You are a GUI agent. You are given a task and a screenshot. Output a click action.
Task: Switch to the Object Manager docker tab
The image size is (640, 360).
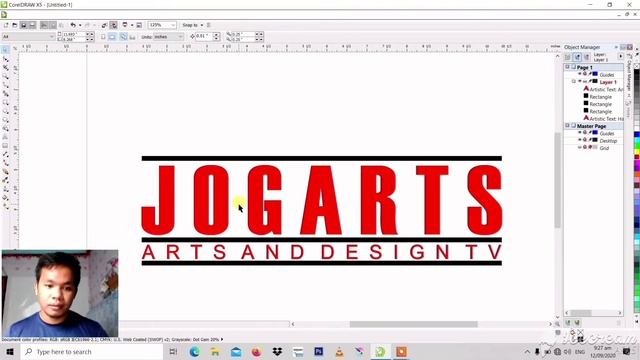tap(629, 73)
